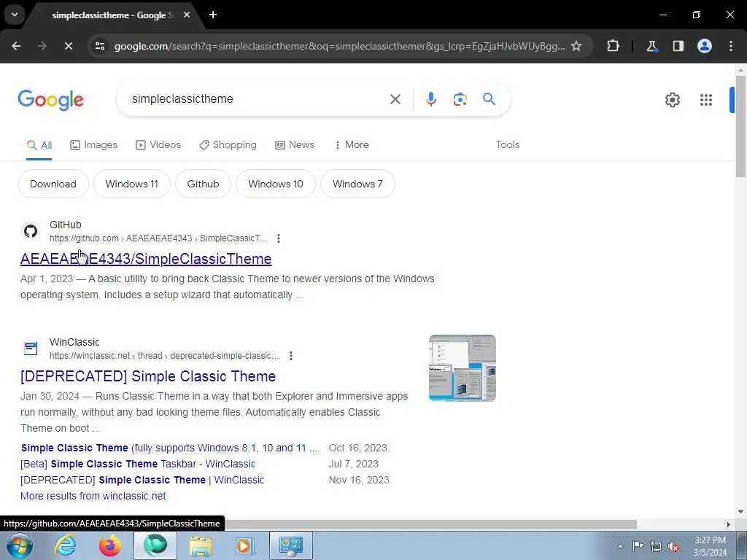Screen dimensions: 747x560
Task: Stop page loading with the X button
Action: pos(68,46)
